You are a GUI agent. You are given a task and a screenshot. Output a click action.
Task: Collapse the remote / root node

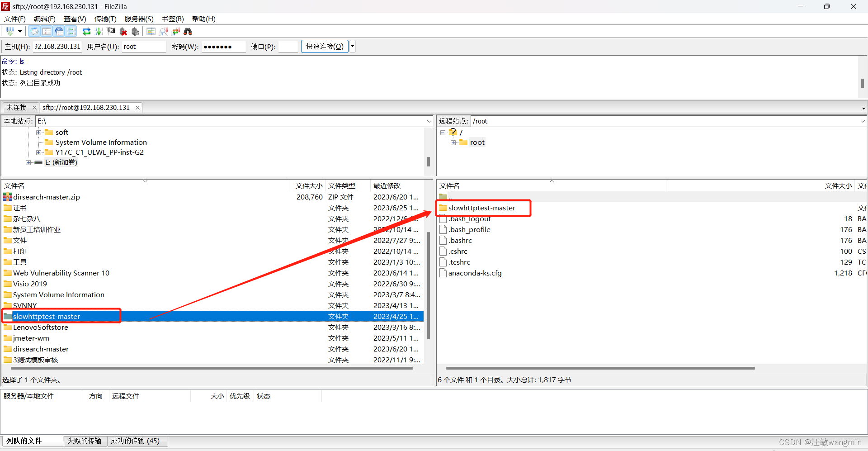pyautogui.click(x=443, y=133)
